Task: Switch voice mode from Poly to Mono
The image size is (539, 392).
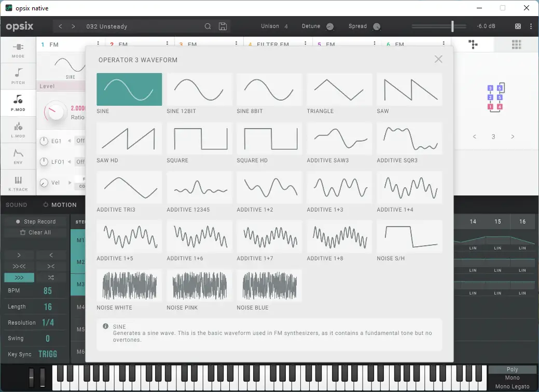Action: pyautogui.click(x=512, y=378)
